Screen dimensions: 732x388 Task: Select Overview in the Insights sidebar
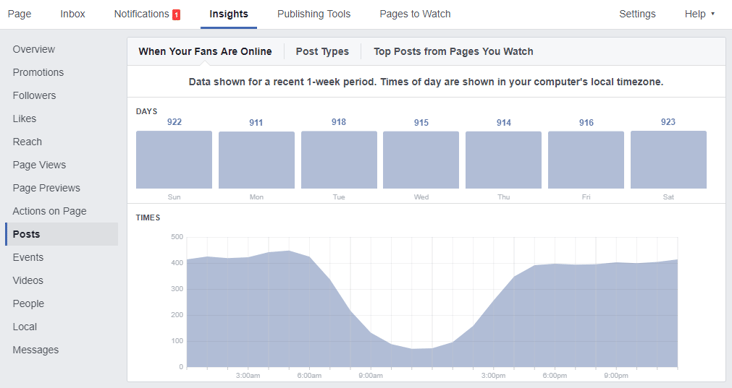34,49
